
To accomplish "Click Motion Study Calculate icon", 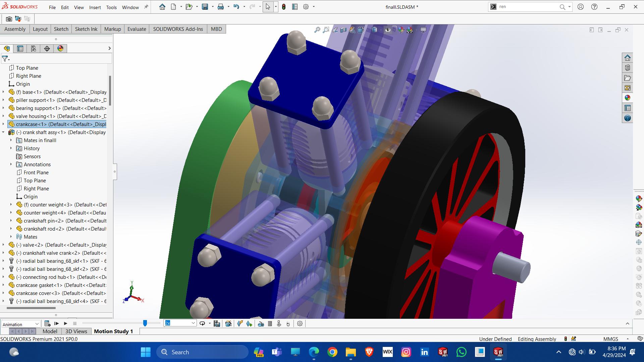I will click(47, 323).
